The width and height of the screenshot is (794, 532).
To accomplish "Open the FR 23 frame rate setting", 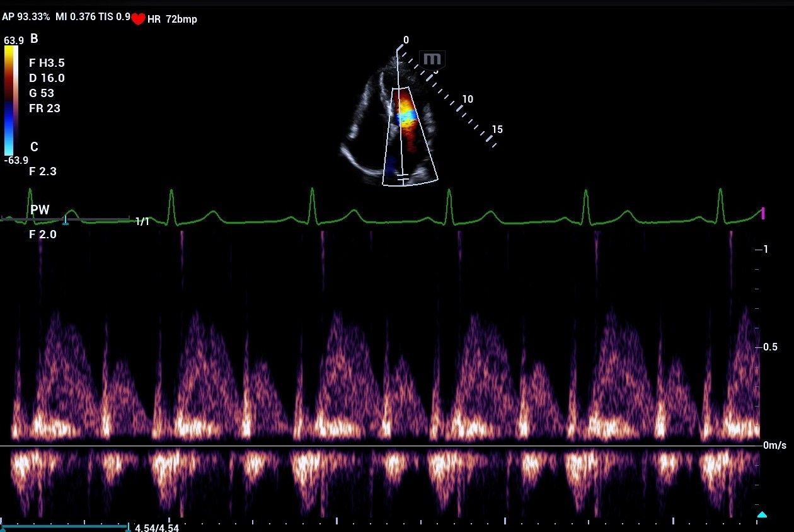I will coord(46,108).
